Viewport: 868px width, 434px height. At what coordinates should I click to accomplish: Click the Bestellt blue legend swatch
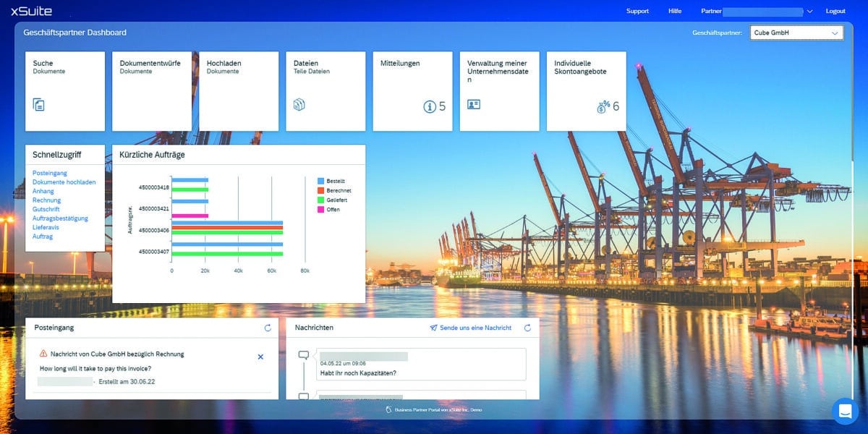click(321, 181)
